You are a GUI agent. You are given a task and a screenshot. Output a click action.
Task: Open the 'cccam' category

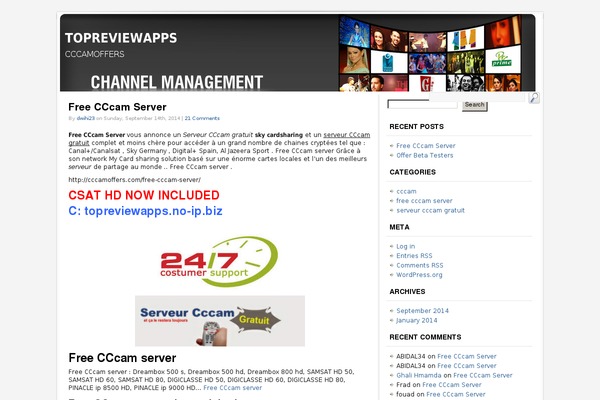(x=406, y=191)
